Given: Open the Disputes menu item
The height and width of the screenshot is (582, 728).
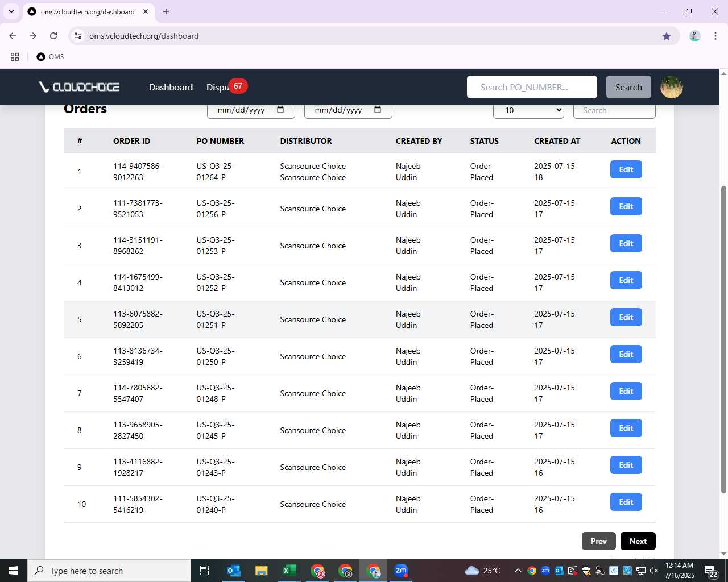Looking at the screenshot, I should click(x=218, y=87).
